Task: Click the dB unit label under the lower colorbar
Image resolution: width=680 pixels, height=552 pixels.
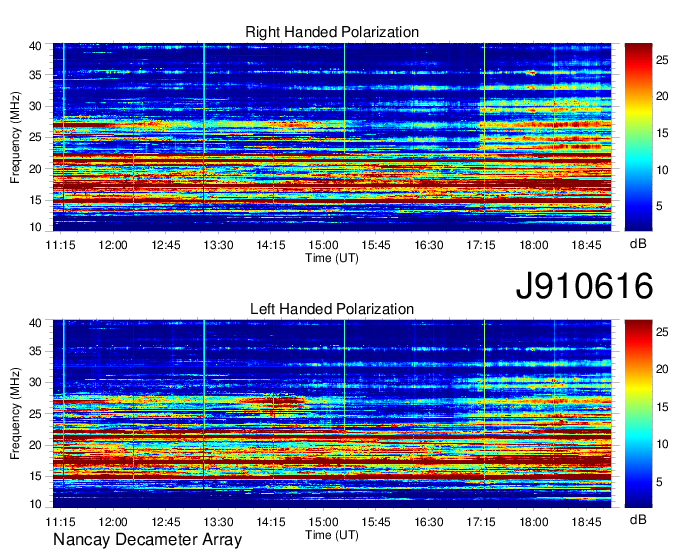Action: [x=638, y=519]
